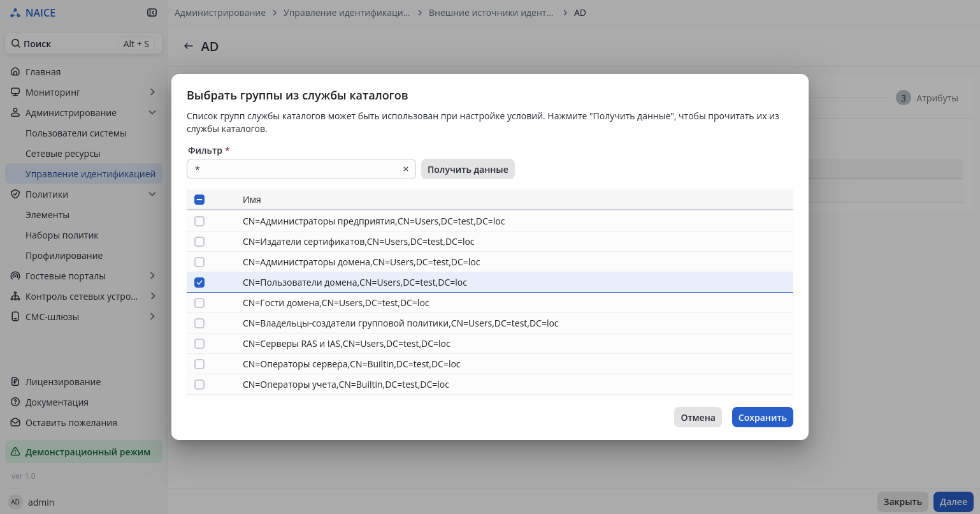
Task: Select Наборы политик in the sidebar
Action: (62, 235)
